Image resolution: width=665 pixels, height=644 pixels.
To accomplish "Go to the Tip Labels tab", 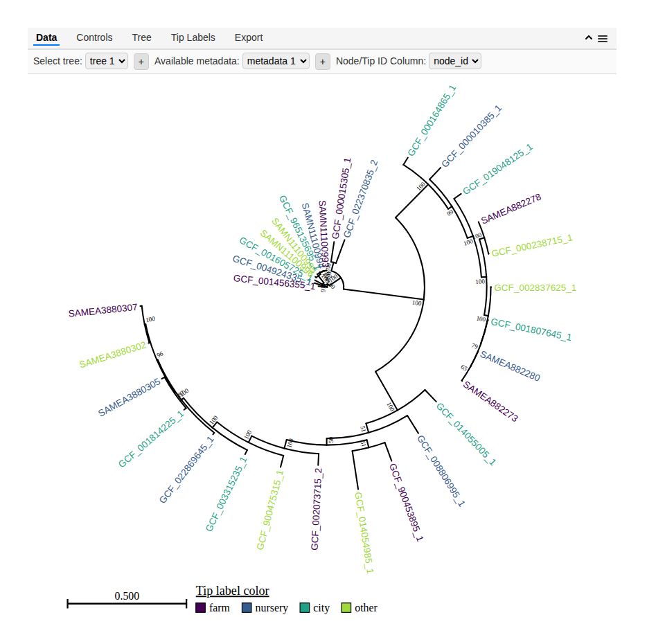I will pyautogui.click(x=193, y=37).
